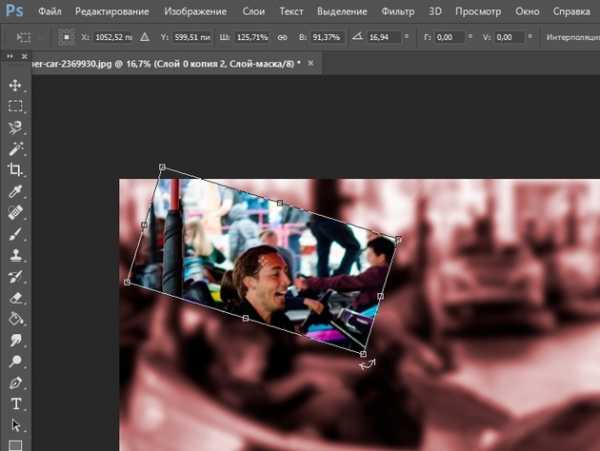Click the transform tool preset icon
The image size is (600, 451).
(x=24, y=37)
